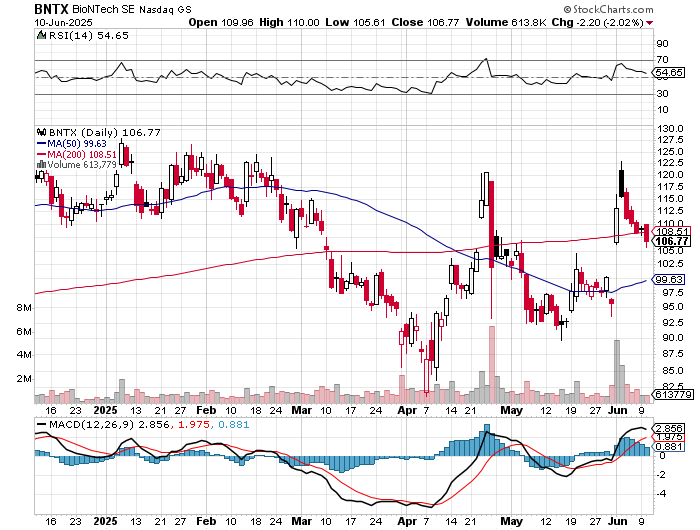Click the 115.0 price axis label
700x530 pixels.
click(x=670, y=199)
